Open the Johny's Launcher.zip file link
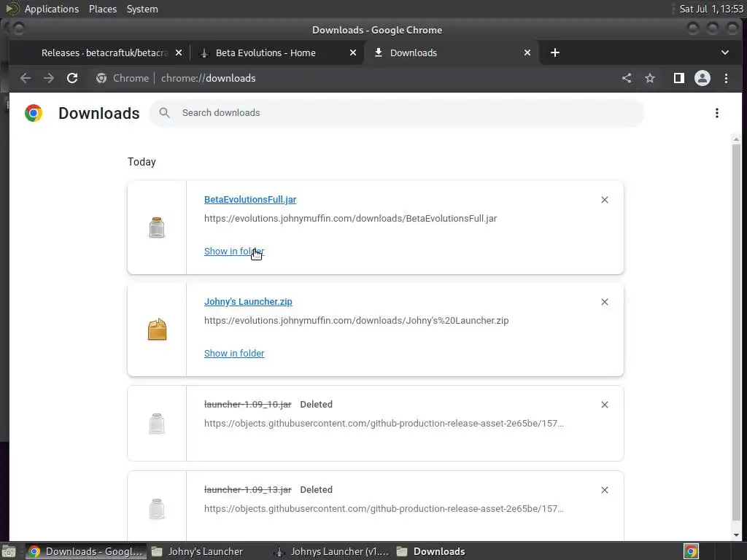747x560 pixels. (248, 301)
